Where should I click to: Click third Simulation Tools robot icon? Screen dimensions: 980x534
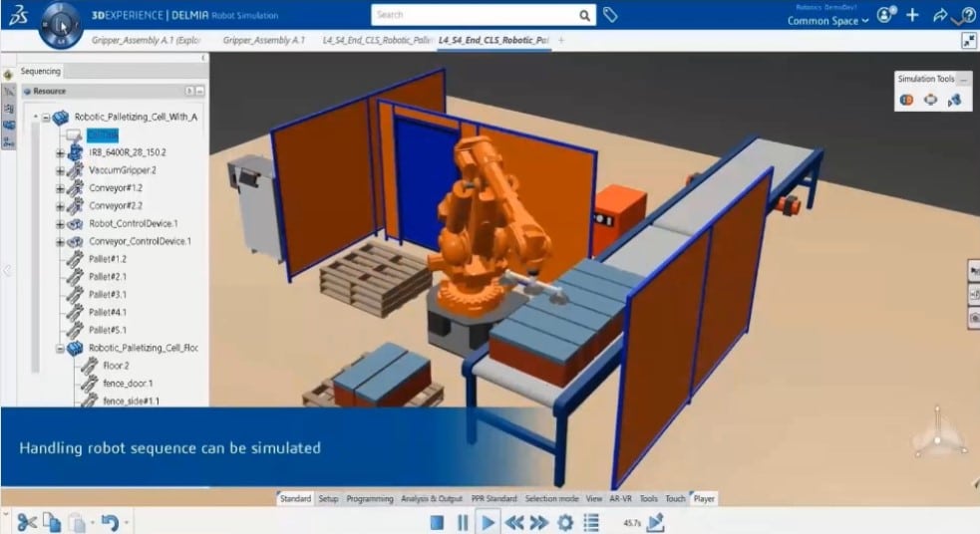pyautogui.click(x=954, y=100)
